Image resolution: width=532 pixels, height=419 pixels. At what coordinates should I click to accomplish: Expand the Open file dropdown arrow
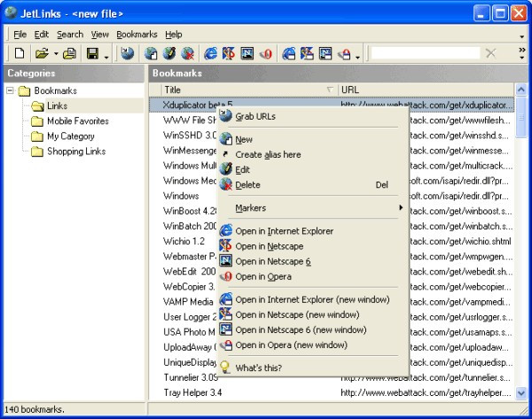pos(56,53)
